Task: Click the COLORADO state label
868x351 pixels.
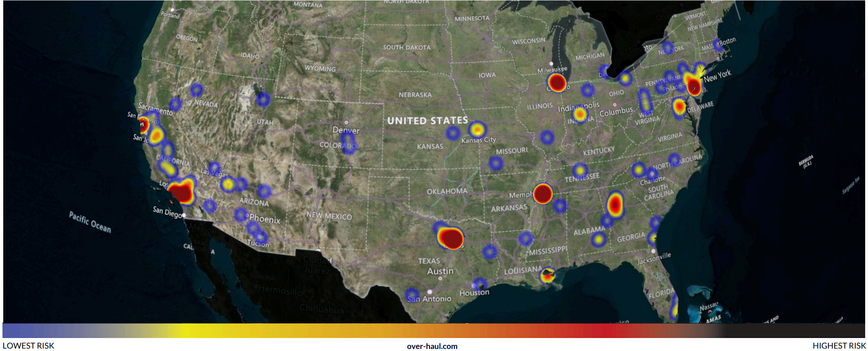Action: coord(338,145)
